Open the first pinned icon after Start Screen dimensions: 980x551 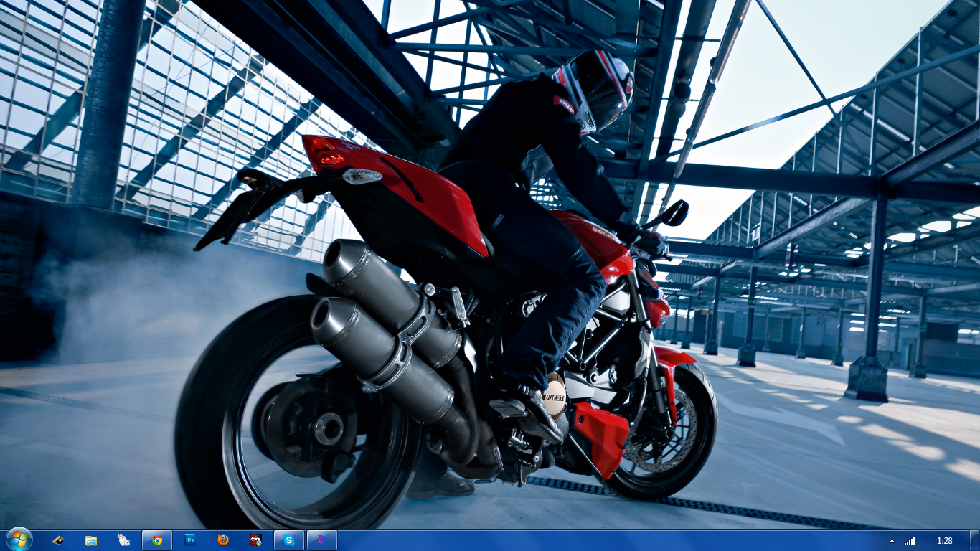point(58,540)
